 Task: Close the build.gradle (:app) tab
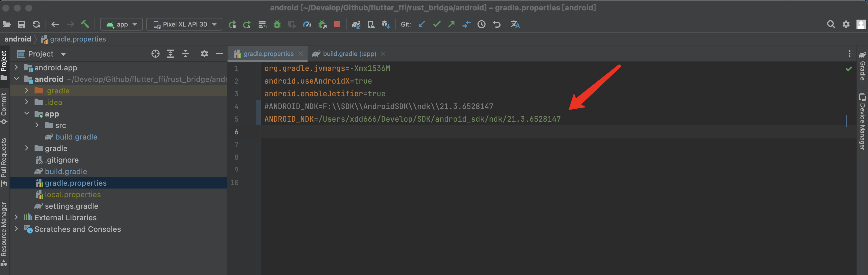[383, 54]
